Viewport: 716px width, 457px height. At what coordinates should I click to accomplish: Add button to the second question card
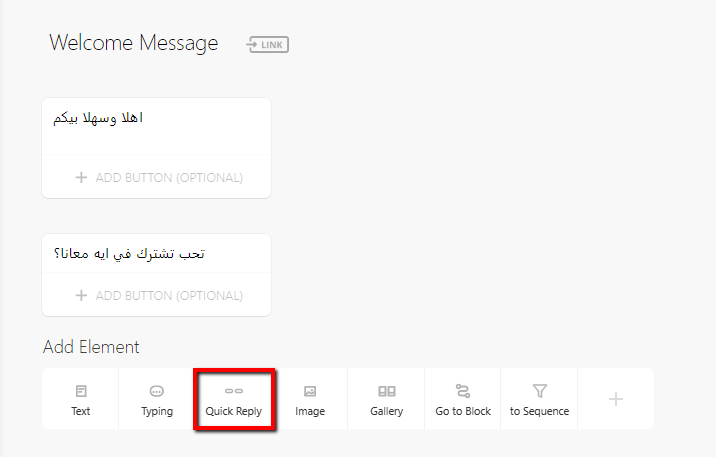pos(157,295)
